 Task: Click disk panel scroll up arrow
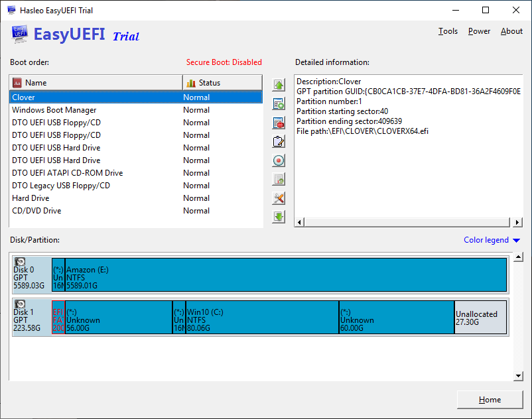518,257
